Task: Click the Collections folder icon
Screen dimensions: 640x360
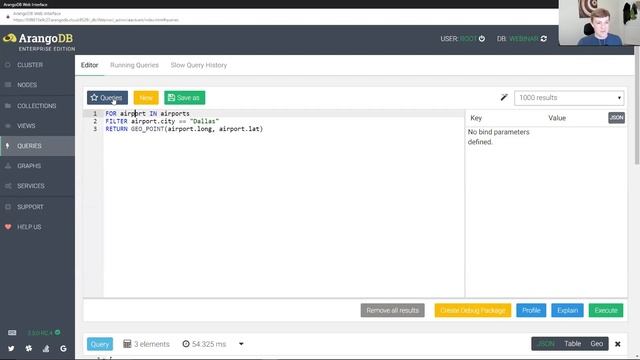Action: [8, 106]
